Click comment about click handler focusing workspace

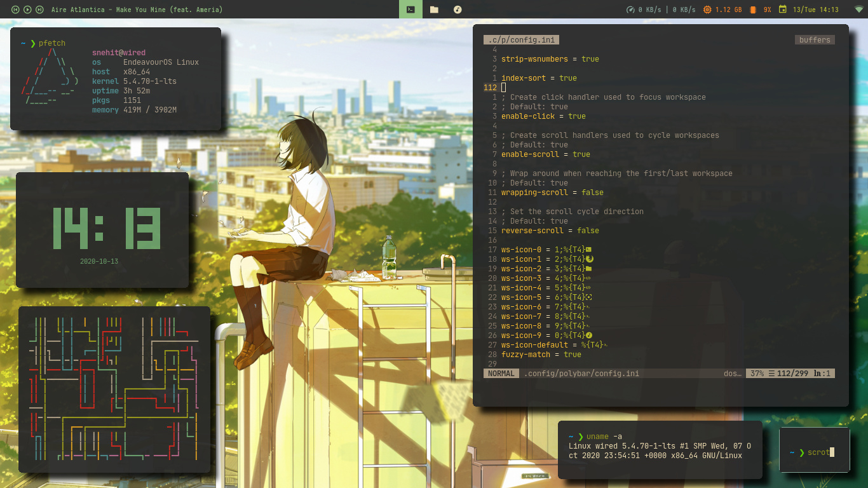(604, 97)
